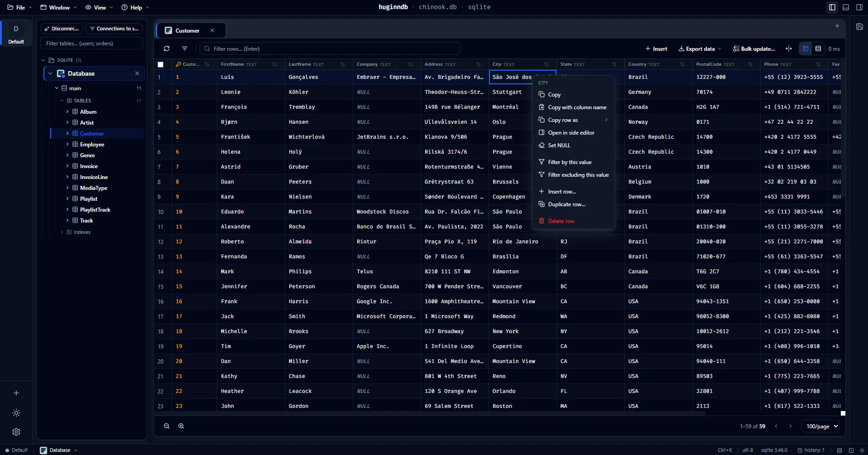868x455 pixels.
Task: Click the refresh table icon
Action: click(x=167, y=48)
